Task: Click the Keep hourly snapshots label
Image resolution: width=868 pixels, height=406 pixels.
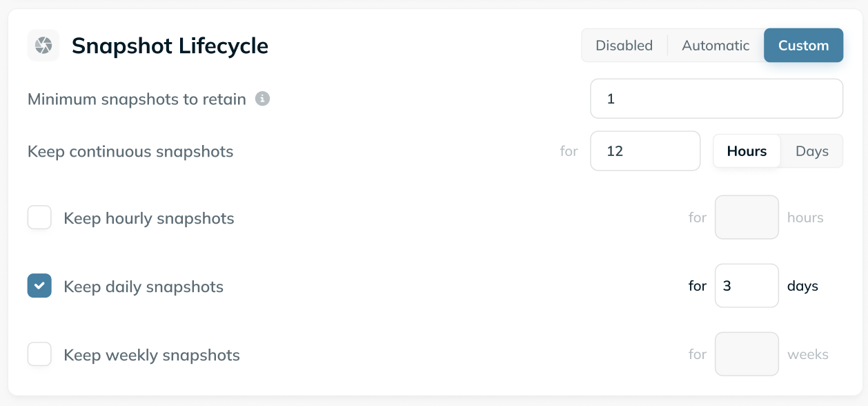Action: pos(148,217)
